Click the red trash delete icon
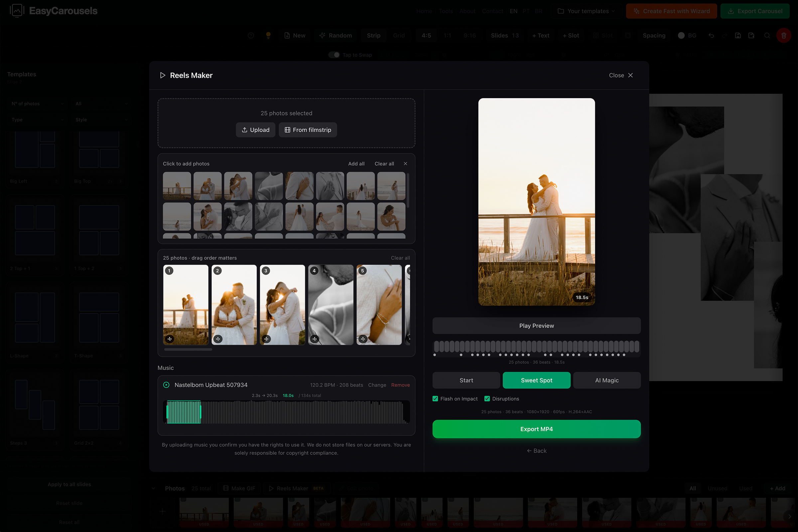798x532 pixels. [783, 35]
